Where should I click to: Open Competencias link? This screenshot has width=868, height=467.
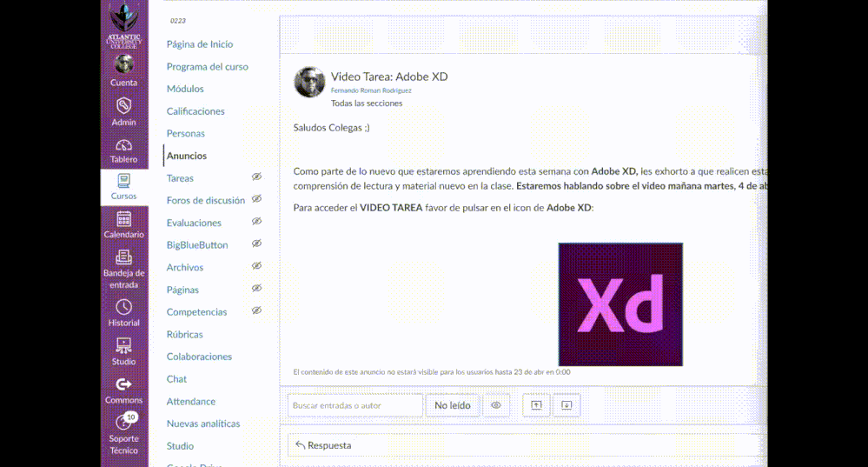(196, 312)
